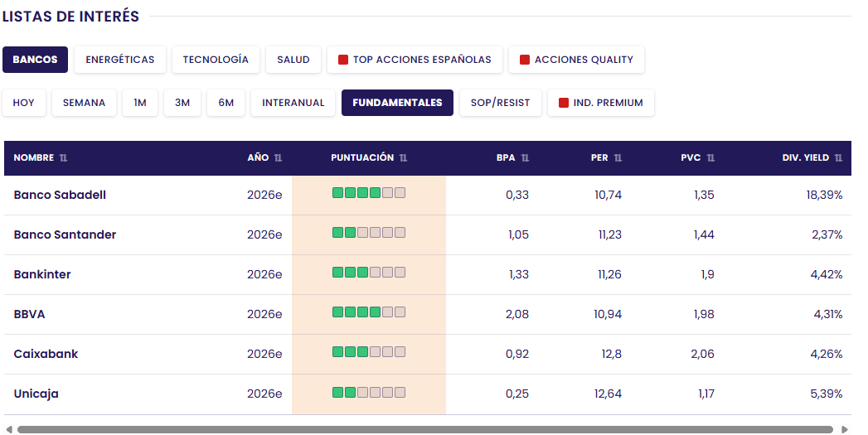This screenshot has width=868, height=435.
Task: Switch to Energéticas list
Action: (120, 60)
